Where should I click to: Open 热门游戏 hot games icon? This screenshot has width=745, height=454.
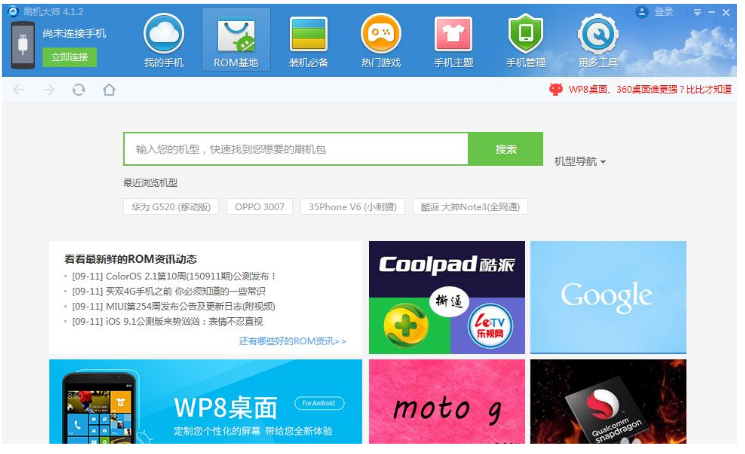point(380,40)
